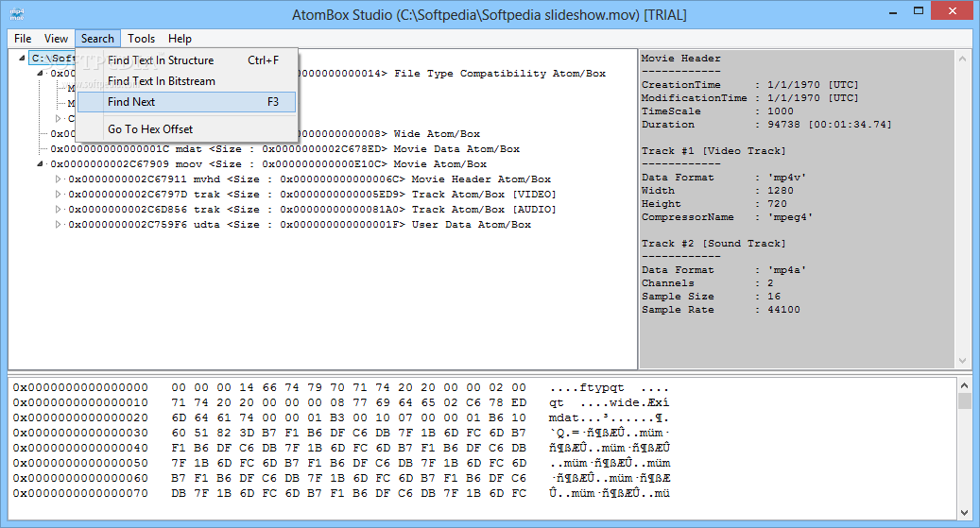Expand the AUDIO trak node

click(59, 210)
